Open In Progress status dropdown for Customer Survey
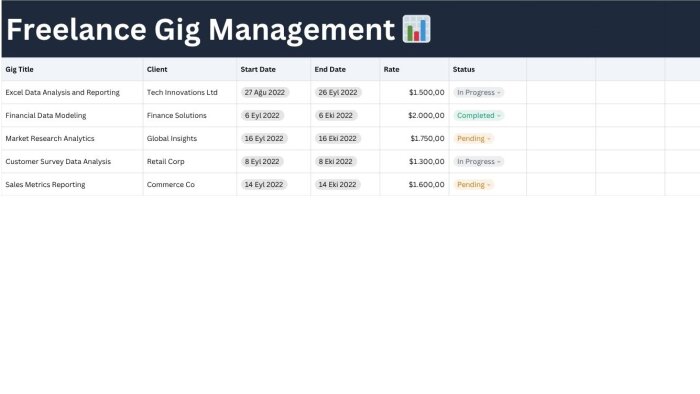 (479, 162)
